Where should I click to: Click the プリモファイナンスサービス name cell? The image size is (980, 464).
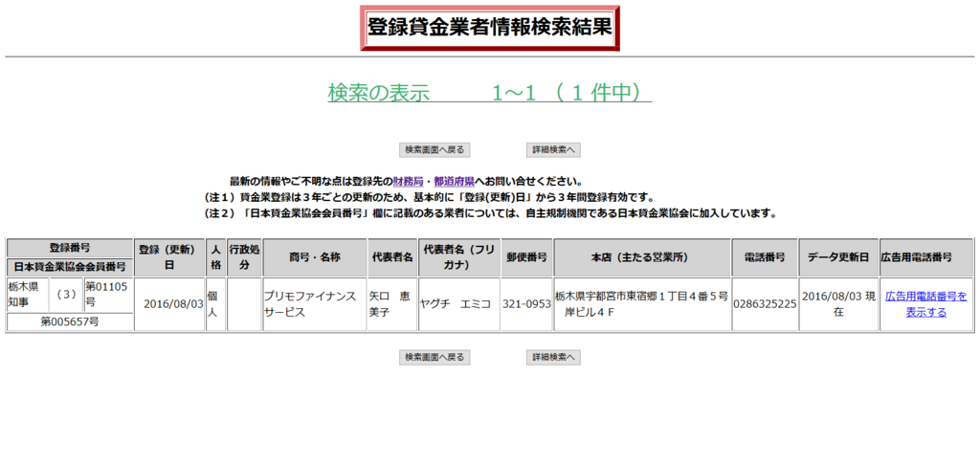pos(315,304)
